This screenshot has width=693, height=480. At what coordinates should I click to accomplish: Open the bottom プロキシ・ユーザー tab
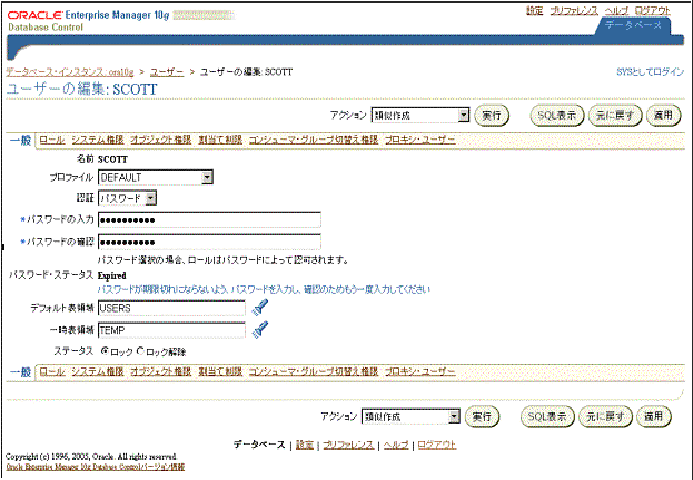pyautogui.click(x=420, y=371)
